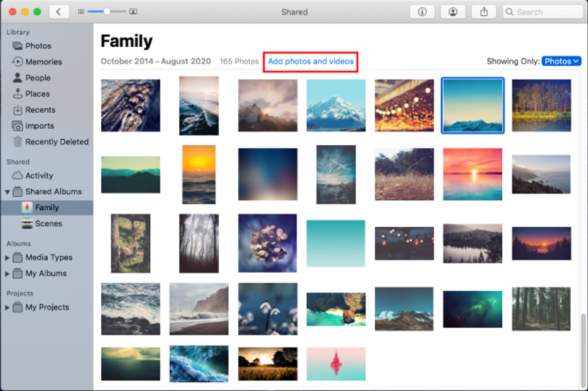The image size is (588, 391).
Task: Click the My Albums folder icon
Action: 18,273
